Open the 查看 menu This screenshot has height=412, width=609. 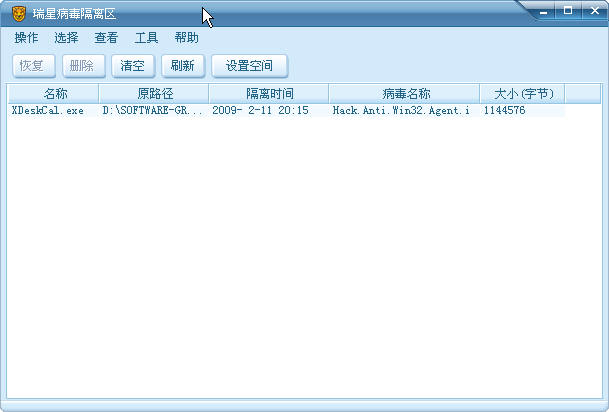coord(106,38)
